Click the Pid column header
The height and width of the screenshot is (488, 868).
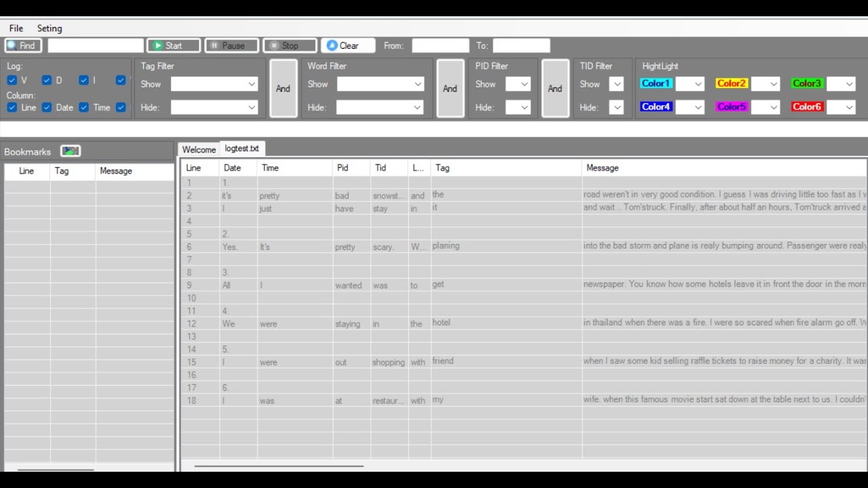coord(351,168)
